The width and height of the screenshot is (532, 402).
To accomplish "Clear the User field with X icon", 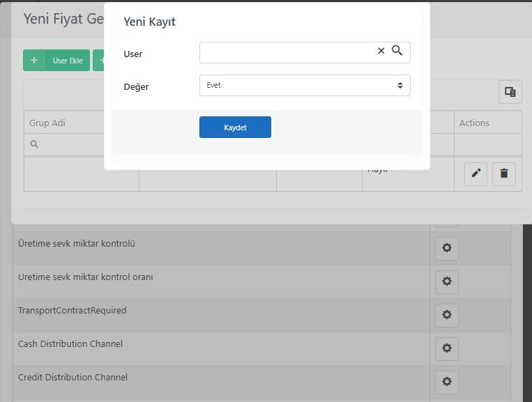I will point(381,51).
